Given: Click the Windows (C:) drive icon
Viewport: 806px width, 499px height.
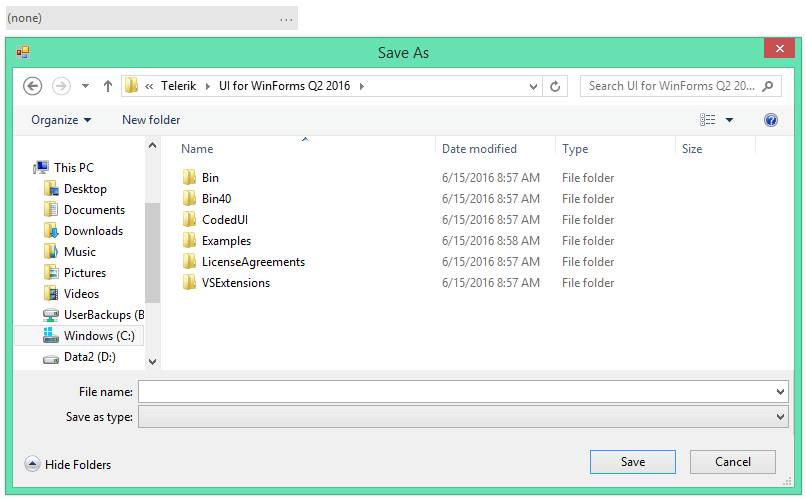Looking at the screenshot, I should (x=51, y=336).
